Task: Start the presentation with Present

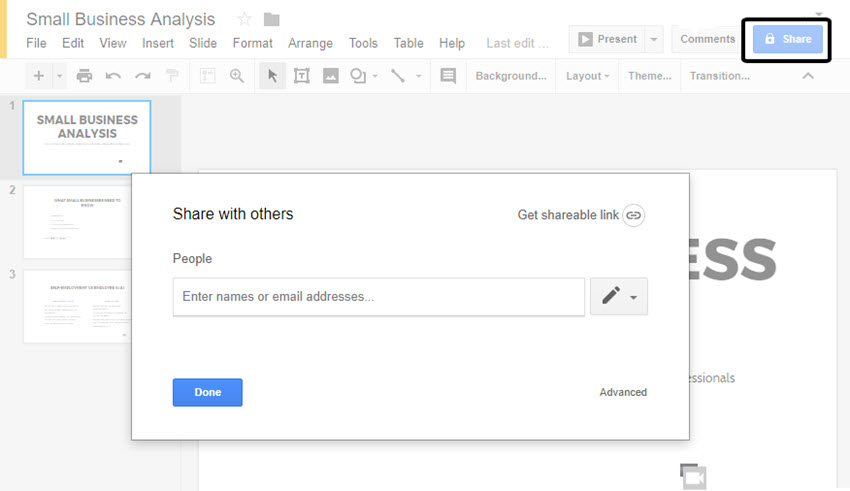Action: pos(607,39)
